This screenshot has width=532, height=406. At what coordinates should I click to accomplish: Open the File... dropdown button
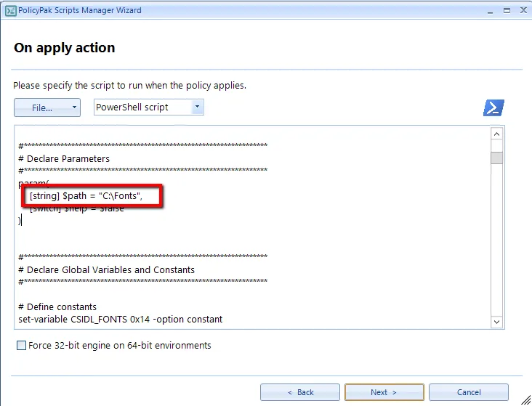coord(47,107)
